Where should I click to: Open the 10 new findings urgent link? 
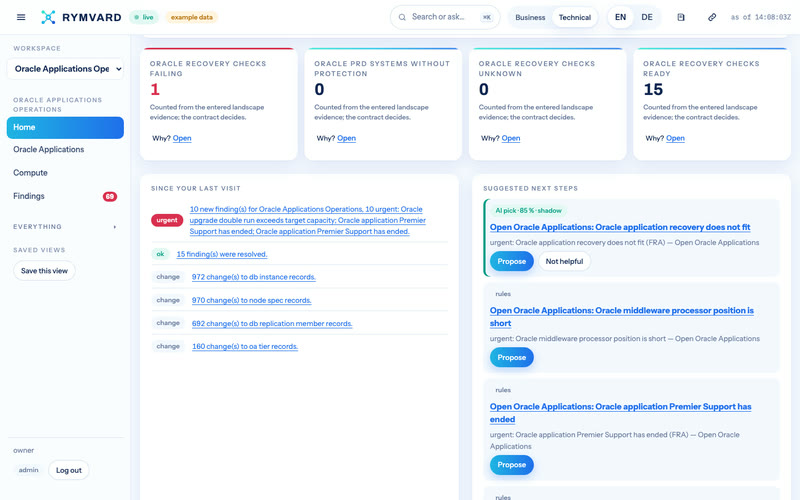click(x=308, y=220)
